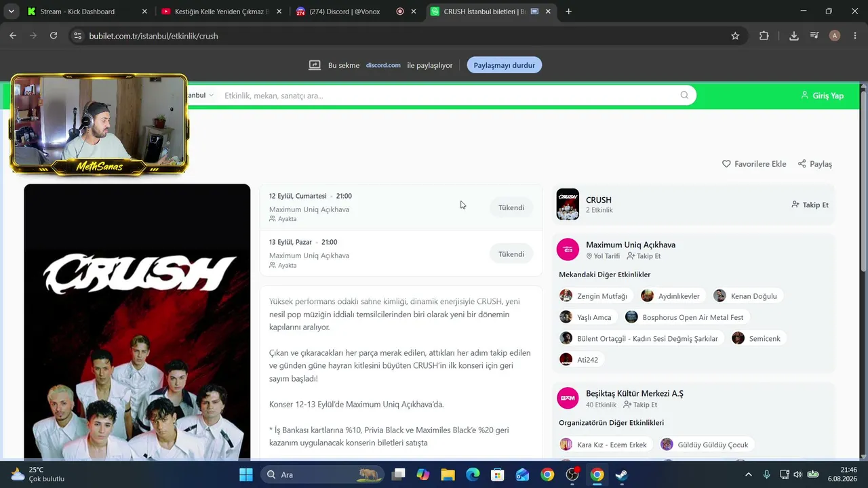Viewport: 868px width, 488px height.
Task: Open a new browser tab
Action: [x=568, y=12]
